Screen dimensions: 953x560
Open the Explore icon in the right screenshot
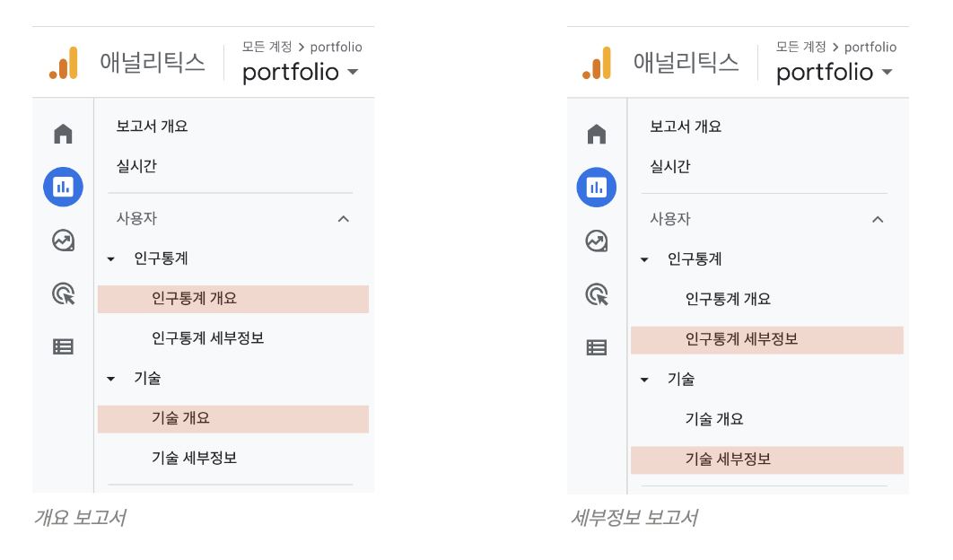(596, 241)
